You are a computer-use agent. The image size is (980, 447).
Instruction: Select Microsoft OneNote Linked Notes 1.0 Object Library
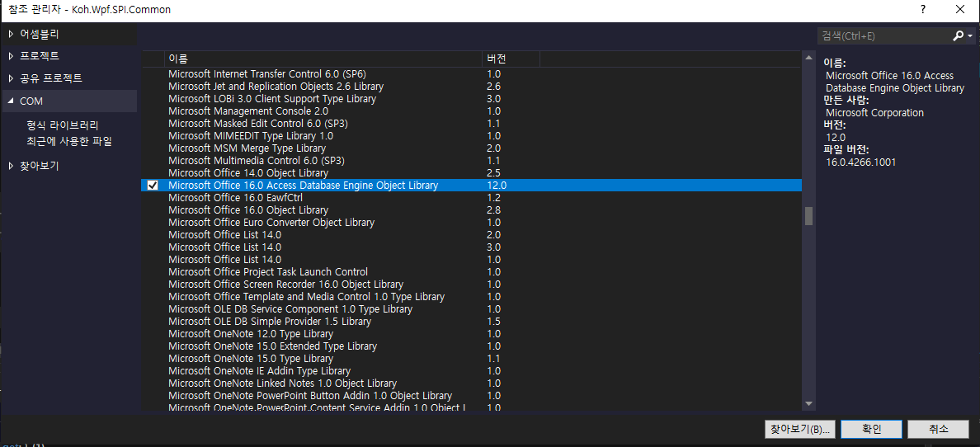click(x=472, y=383)
